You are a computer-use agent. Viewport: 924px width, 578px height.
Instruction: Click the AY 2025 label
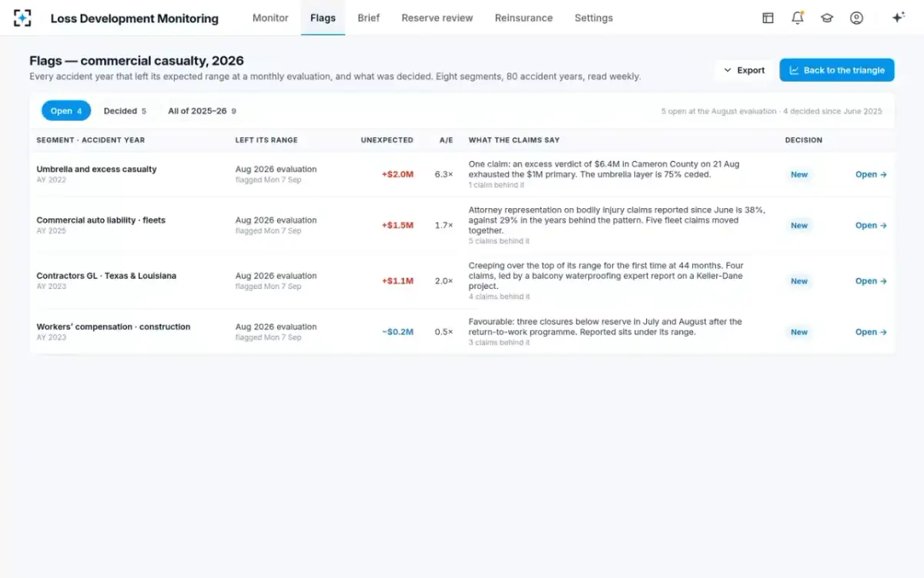point(52,230)
